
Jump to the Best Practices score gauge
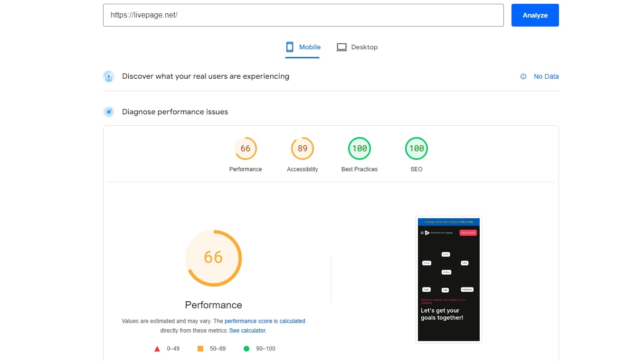pyautogui.click(x=360, y=149)
